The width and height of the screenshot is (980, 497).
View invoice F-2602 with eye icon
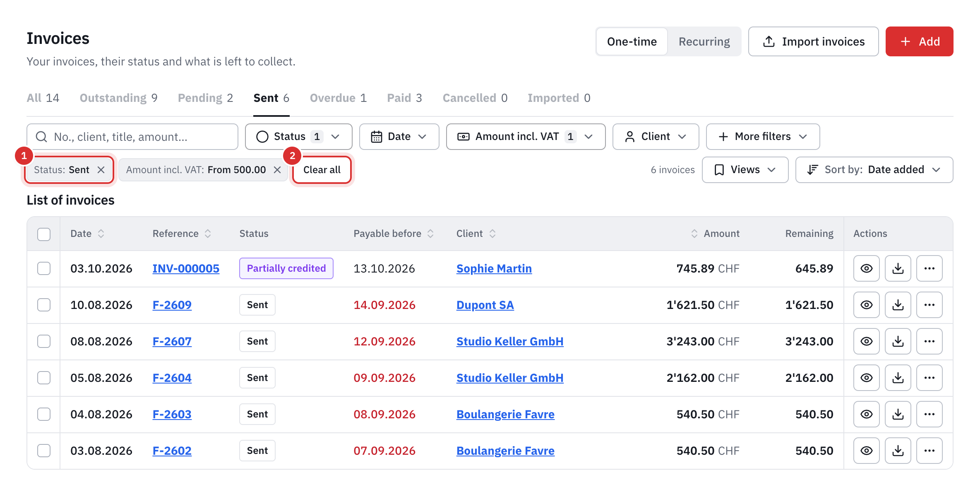pos(866,451)
